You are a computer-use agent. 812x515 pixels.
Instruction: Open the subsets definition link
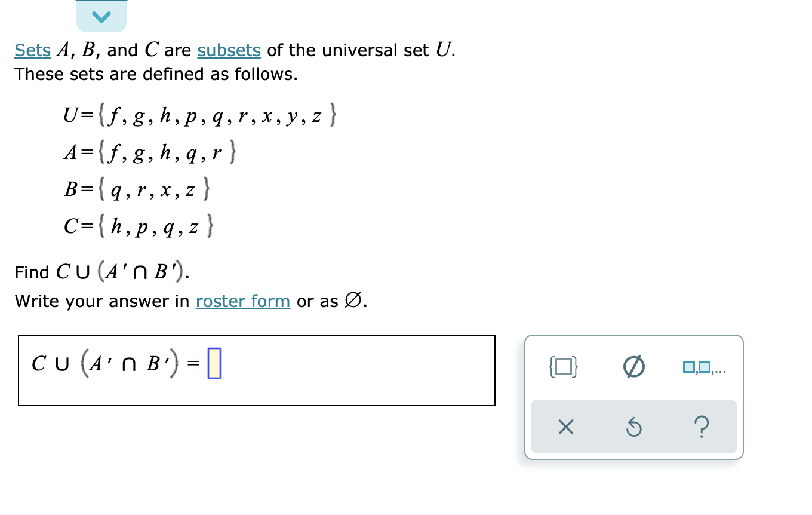pyautogui.click(x=229, y=50)
